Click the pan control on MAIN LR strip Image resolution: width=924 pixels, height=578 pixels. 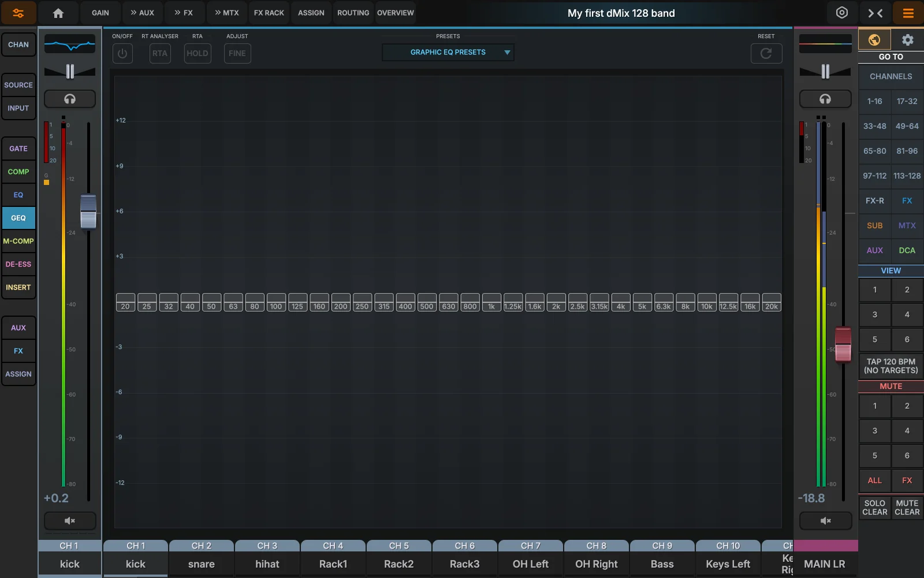[x=825, y=71]
